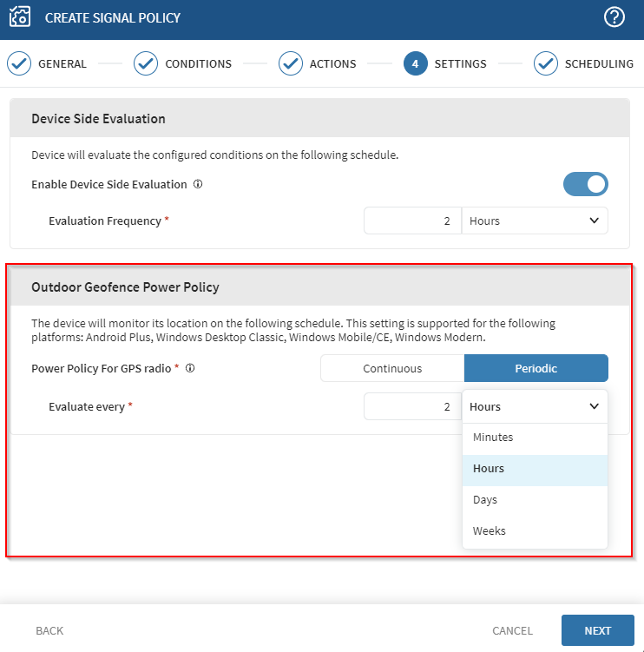Open the help question mark icon
Viewport: 644px width, 652px height.
point(614,17)
